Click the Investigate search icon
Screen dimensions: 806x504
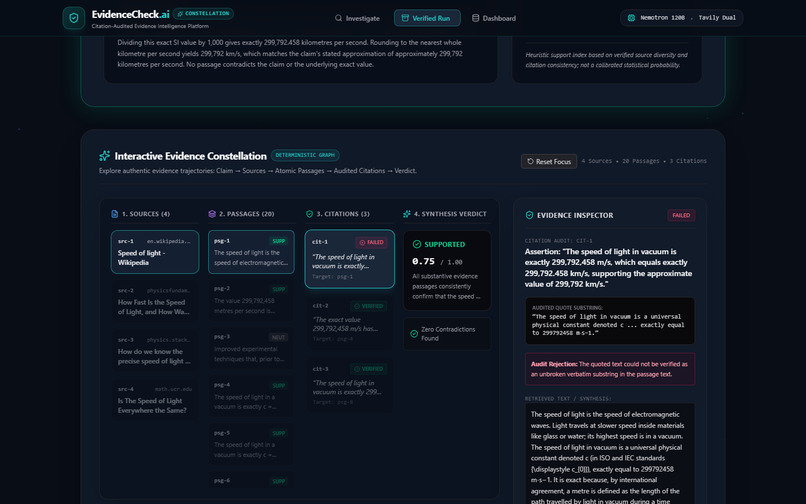338,18
